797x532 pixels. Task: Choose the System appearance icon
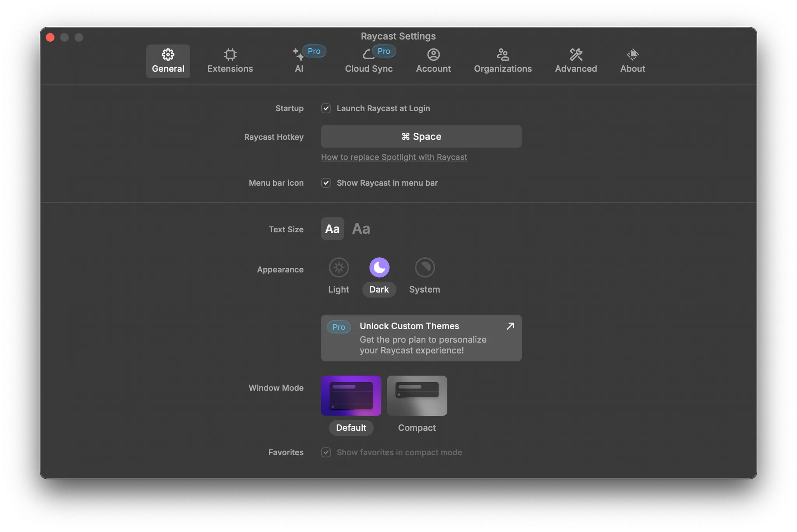425,268
